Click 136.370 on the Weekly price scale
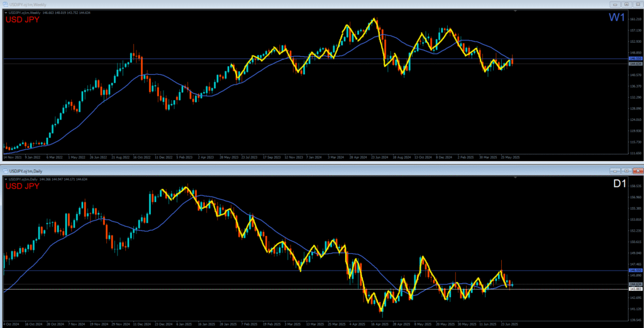The height and width of the screenshot is (328, 644). coord(635,86)
